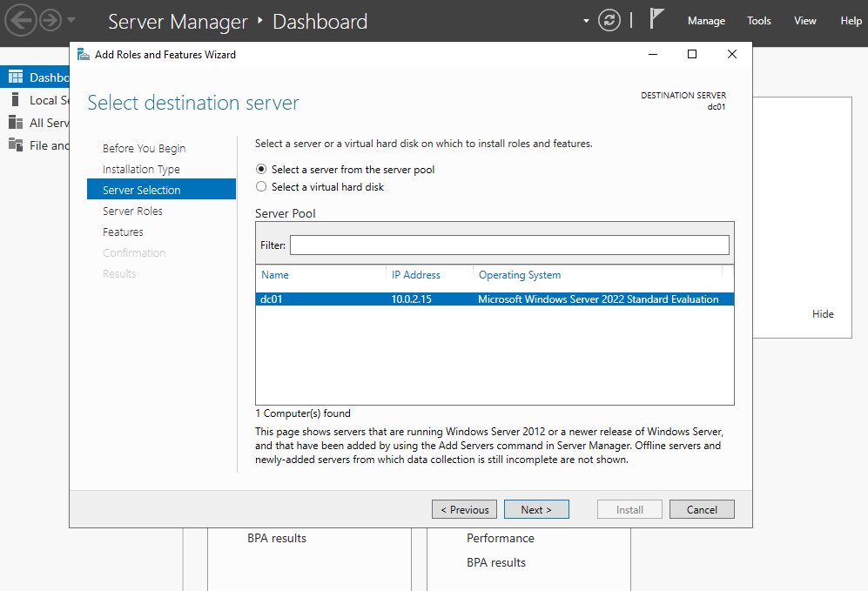
Task: Minimize the Add Roles wizard window
Action: tap(653, 54)
